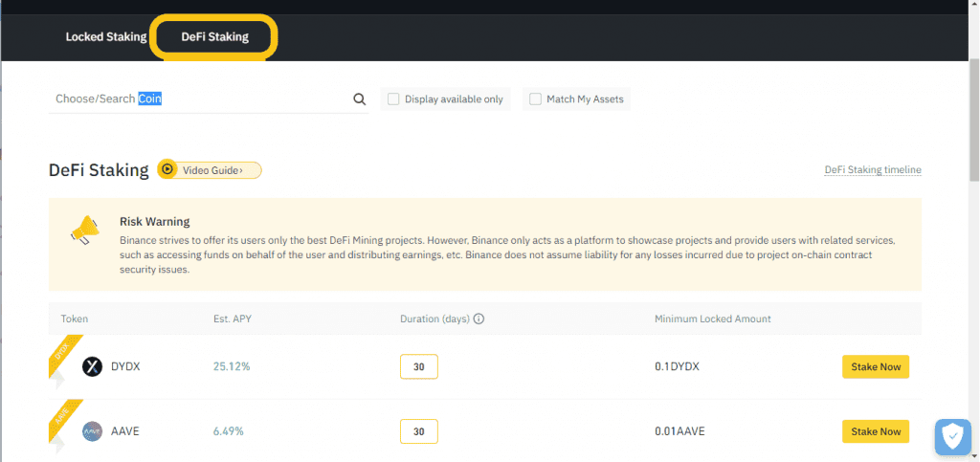Click the magnifier search icon
Screen dimensions: 980x462
[360, 99]
